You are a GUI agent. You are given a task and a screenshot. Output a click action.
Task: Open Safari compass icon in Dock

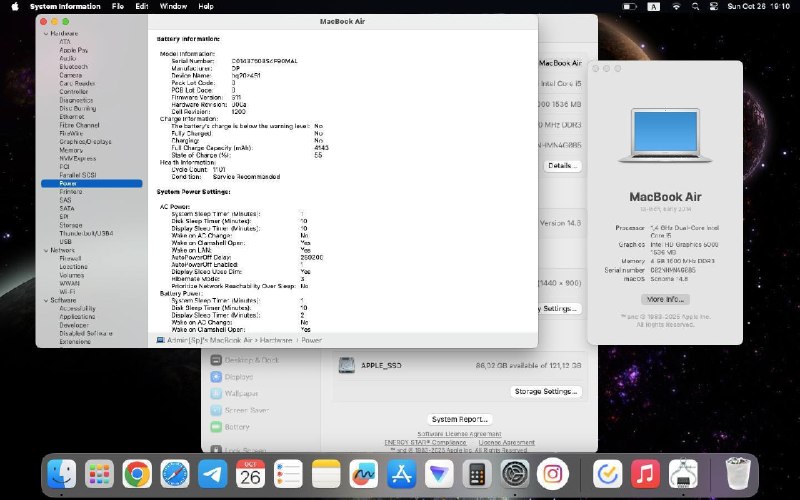tap(174, 474)
